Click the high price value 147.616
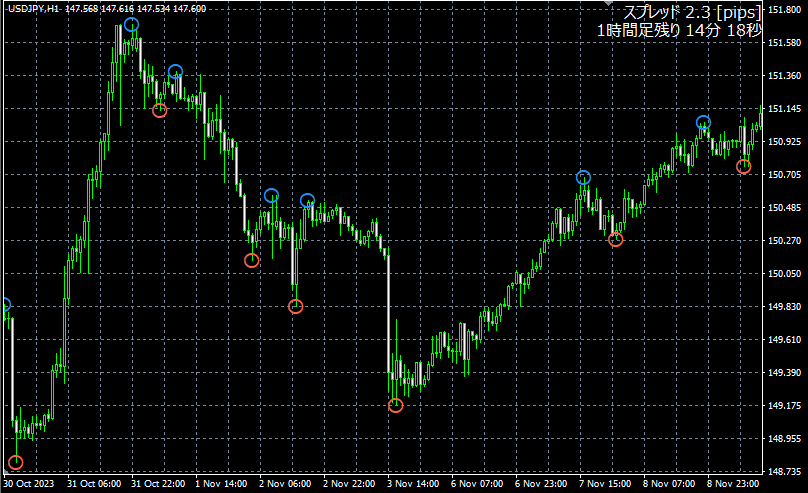 117,9
